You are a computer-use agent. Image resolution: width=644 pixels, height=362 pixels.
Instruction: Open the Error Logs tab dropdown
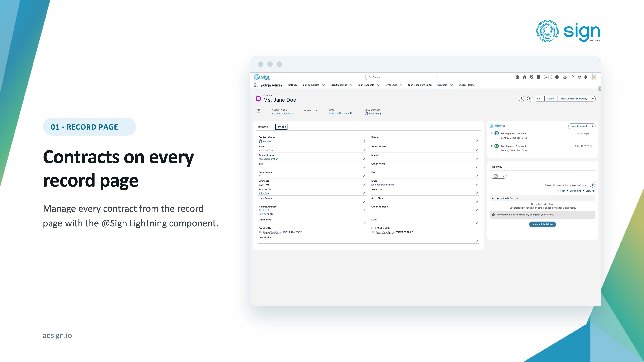tap(401, 85)
